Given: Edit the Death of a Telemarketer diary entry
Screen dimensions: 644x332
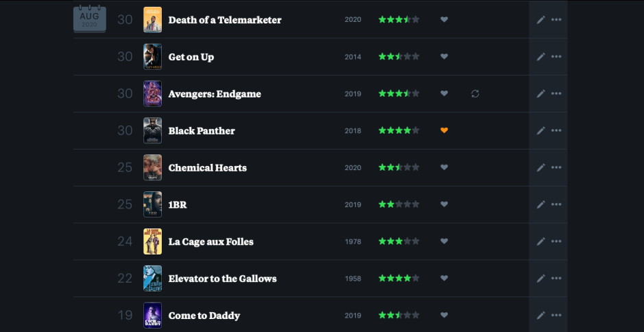Looking at the screenshot, I should pyautogui.click(x=540, y=20).
